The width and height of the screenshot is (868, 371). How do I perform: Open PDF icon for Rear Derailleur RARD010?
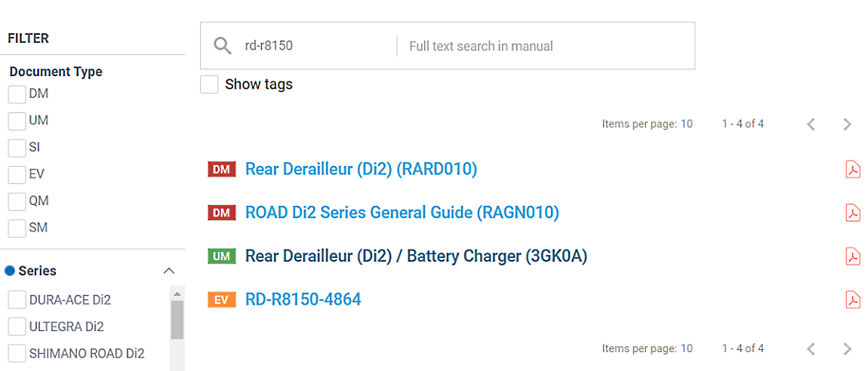(x=852, y=170)
